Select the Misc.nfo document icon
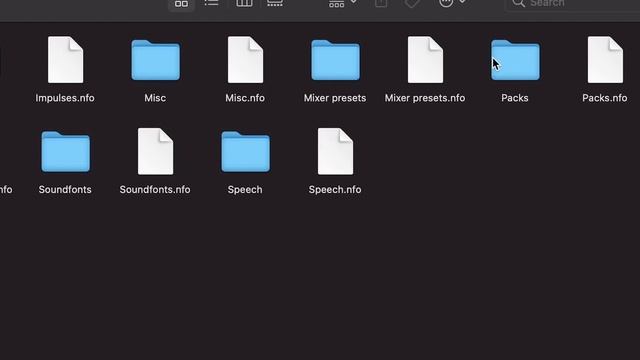 245,60
